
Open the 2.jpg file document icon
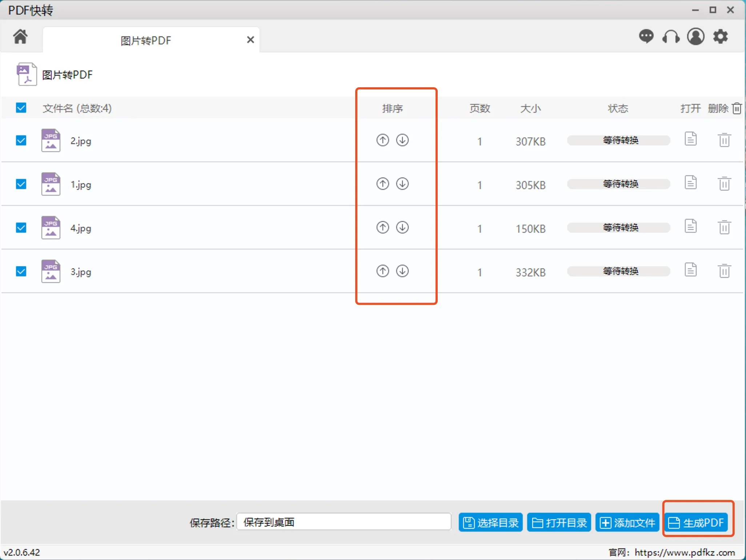(690, 139)
